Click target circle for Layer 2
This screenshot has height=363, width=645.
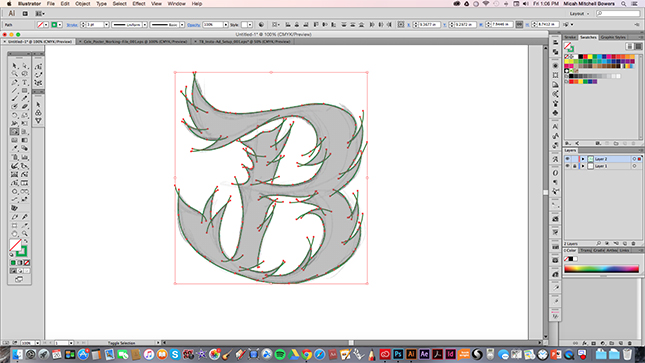(x=634, y=159)
